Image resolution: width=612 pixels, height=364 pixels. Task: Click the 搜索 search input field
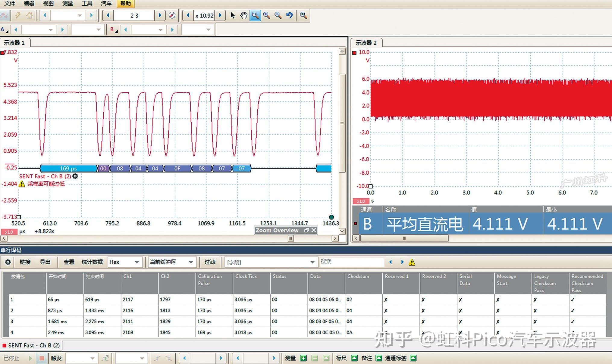point(352,262)
